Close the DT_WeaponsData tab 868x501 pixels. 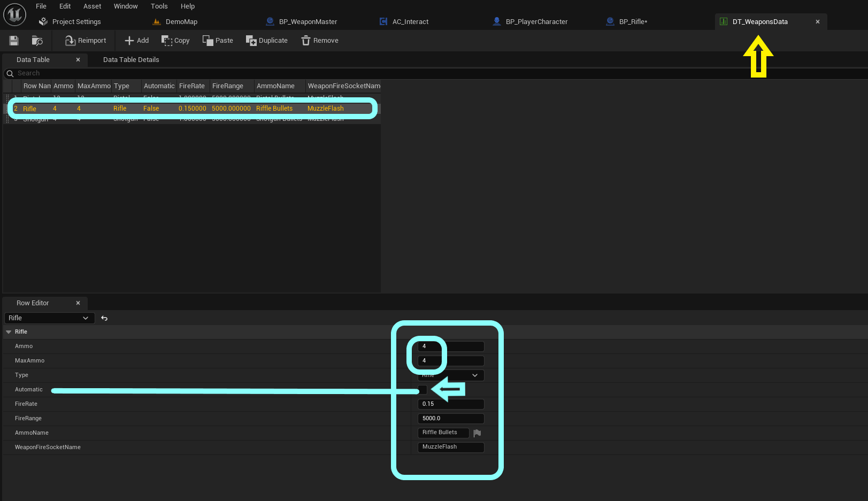(x=818, y=22)
